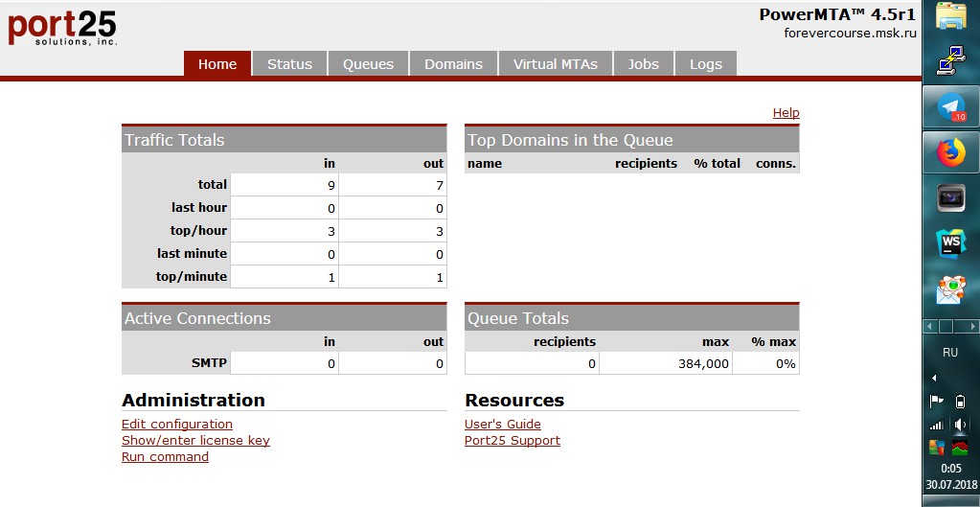This screenshot has height=507, width=980.
Task: Click the port25 solutions logo
Action: [62, 28]
